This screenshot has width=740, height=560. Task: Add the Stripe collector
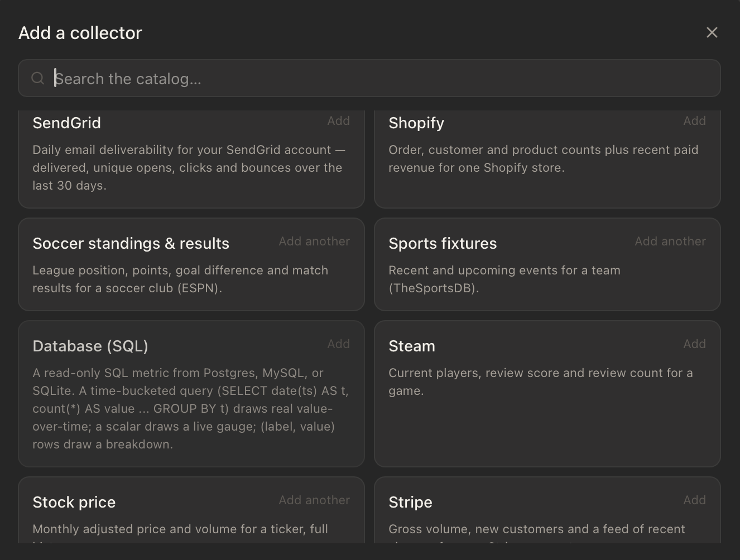(x=694, y=500)
